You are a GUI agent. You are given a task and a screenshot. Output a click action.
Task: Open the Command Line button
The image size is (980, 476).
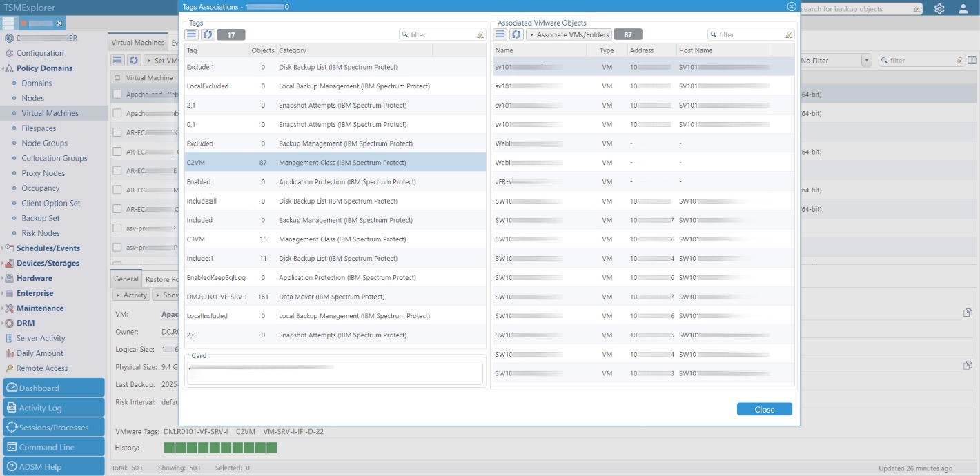[x=54, y=447]
